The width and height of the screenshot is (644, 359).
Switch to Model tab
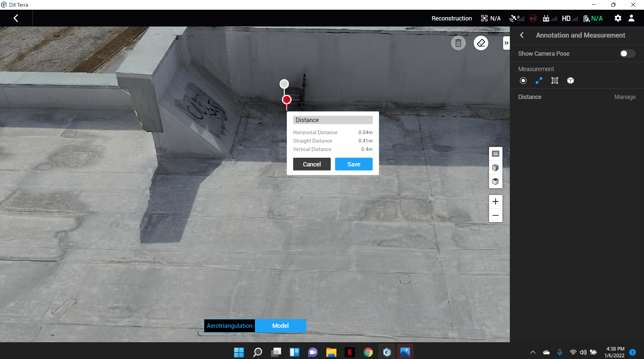(280, 326)
